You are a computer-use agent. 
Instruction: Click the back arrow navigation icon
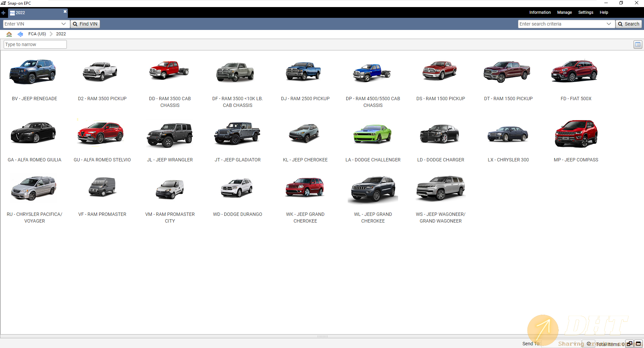(x=20, y=34)
